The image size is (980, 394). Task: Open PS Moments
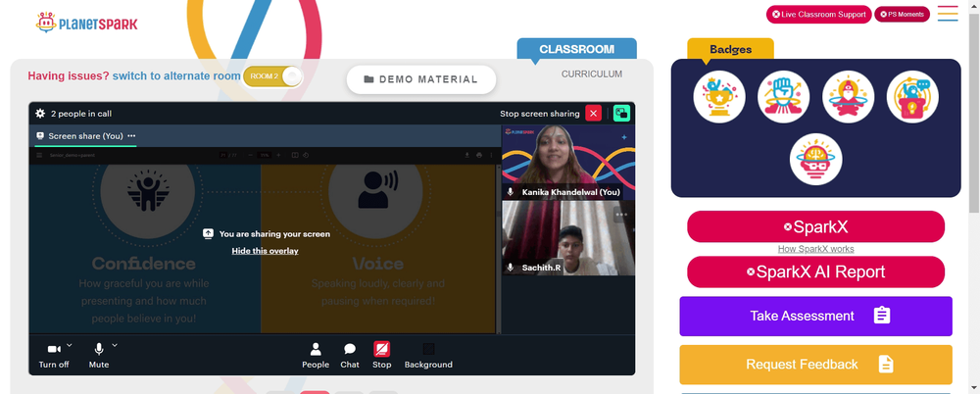coord(902,15)
